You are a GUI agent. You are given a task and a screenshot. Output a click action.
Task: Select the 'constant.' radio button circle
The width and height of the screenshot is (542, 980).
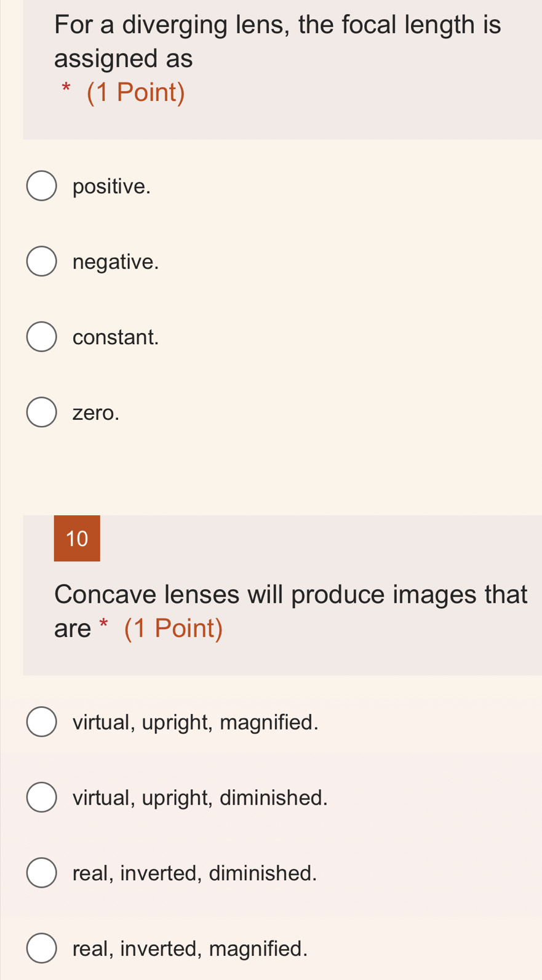[42, 337]
